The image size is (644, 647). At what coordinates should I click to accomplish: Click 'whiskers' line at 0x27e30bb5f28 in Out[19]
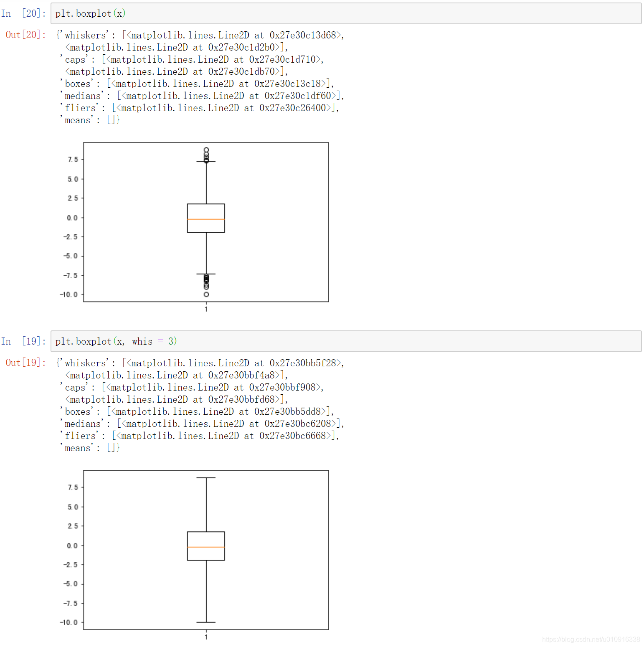pos(200,363)
